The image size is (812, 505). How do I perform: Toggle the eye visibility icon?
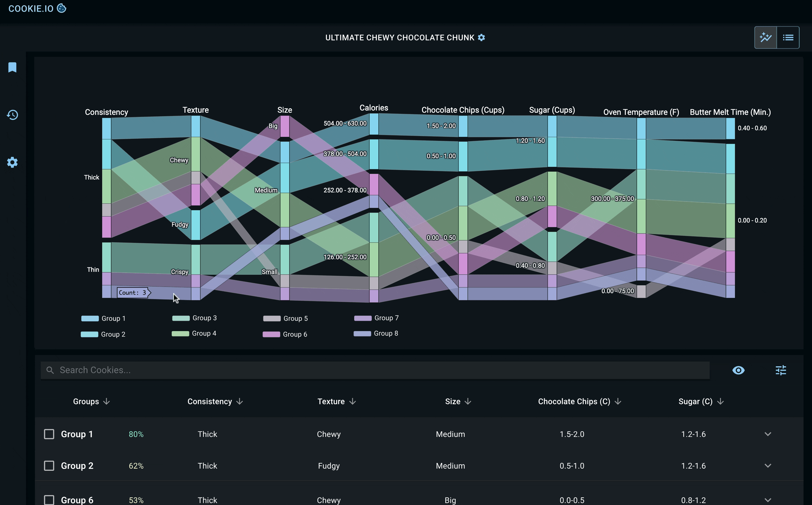click(x=738, y=370)
